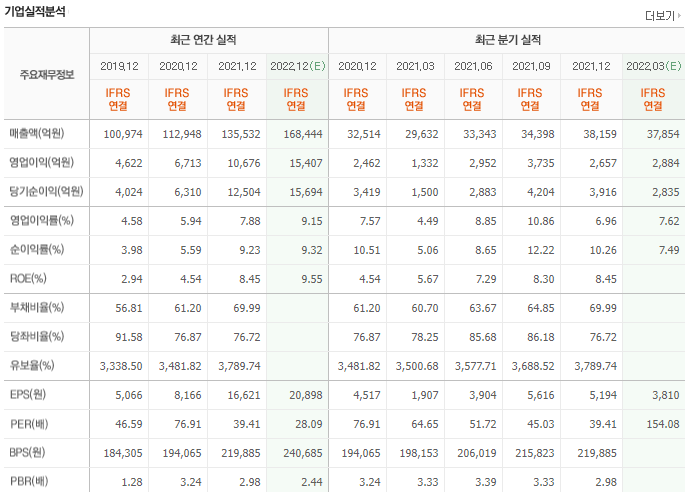Click the 영업이익률(%) row label
691x492 pixels.
click(41, 220)
